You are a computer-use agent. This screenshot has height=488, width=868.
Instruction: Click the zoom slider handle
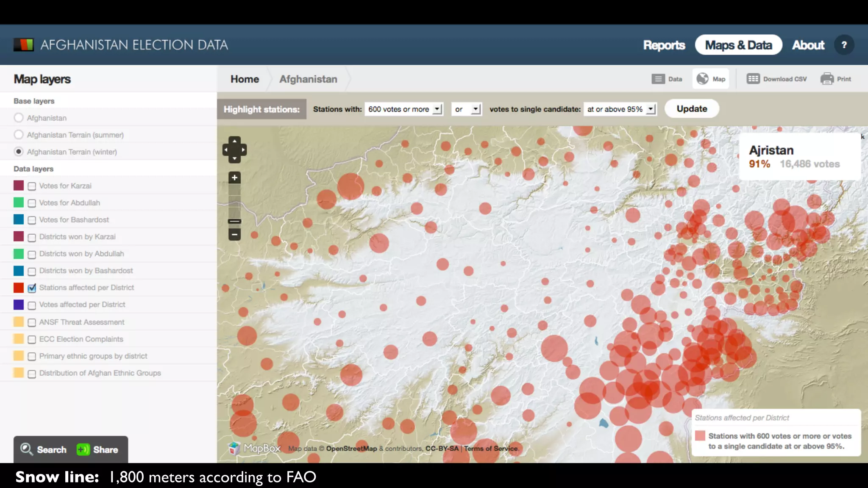[x=234, y=221]
